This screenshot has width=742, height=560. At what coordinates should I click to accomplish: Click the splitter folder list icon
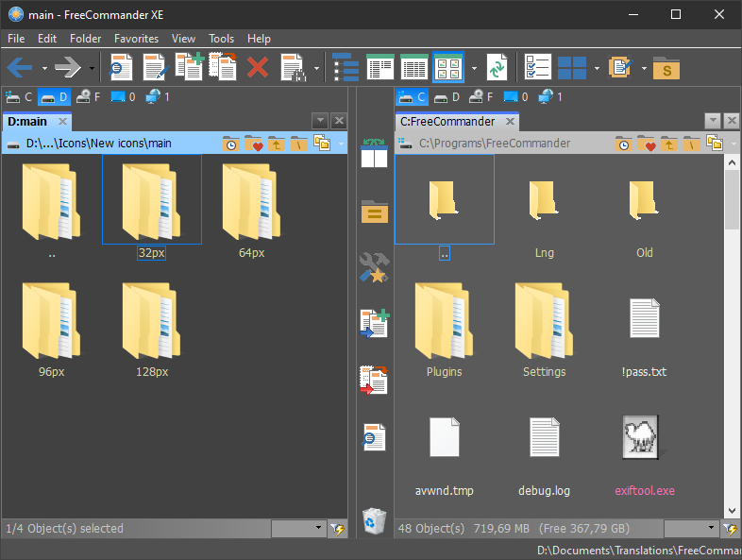[x=375, y=212]
